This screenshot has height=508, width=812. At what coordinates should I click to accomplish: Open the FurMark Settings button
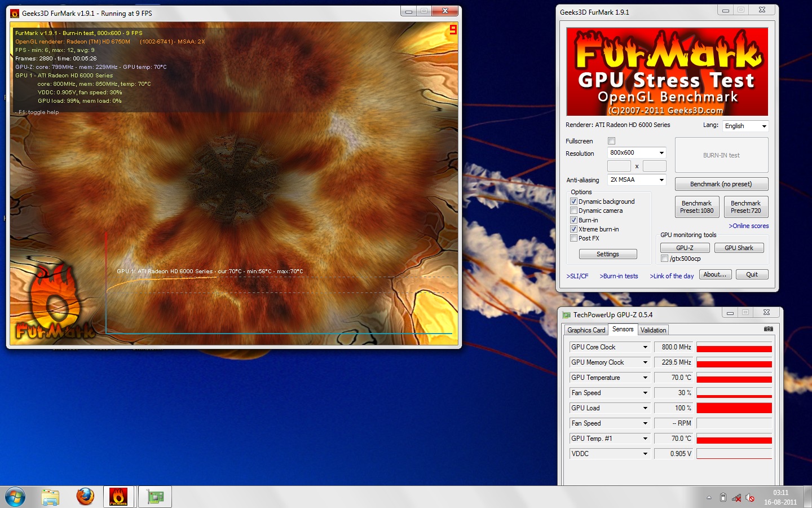pos(608,254)
